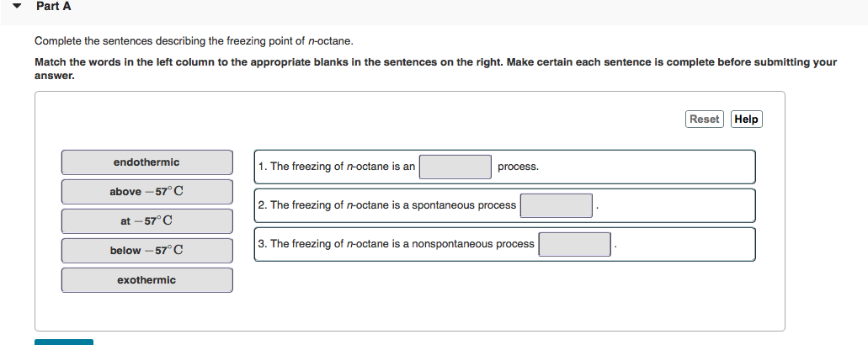Click the blank after spontaneous process

556,205
